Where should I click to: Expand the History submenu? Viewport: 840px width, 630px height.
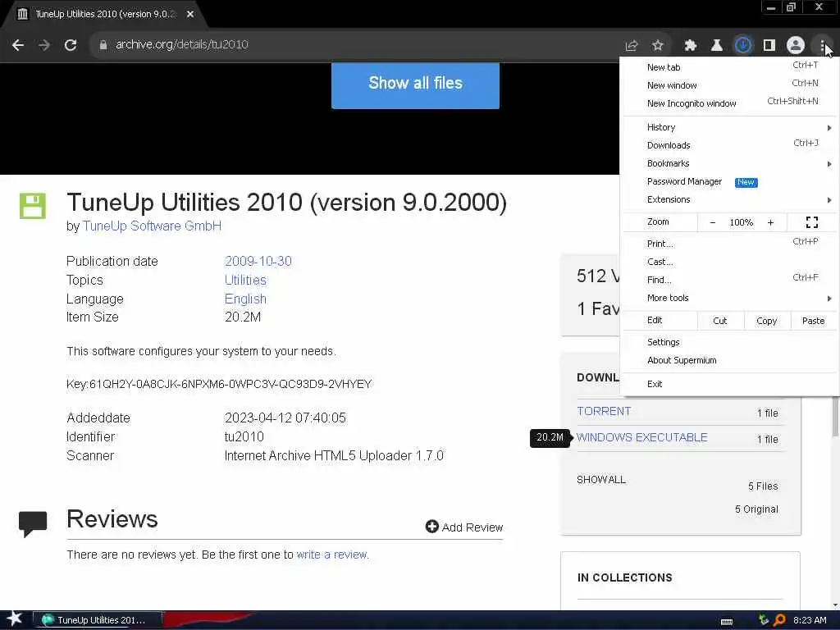coord(730,127)
